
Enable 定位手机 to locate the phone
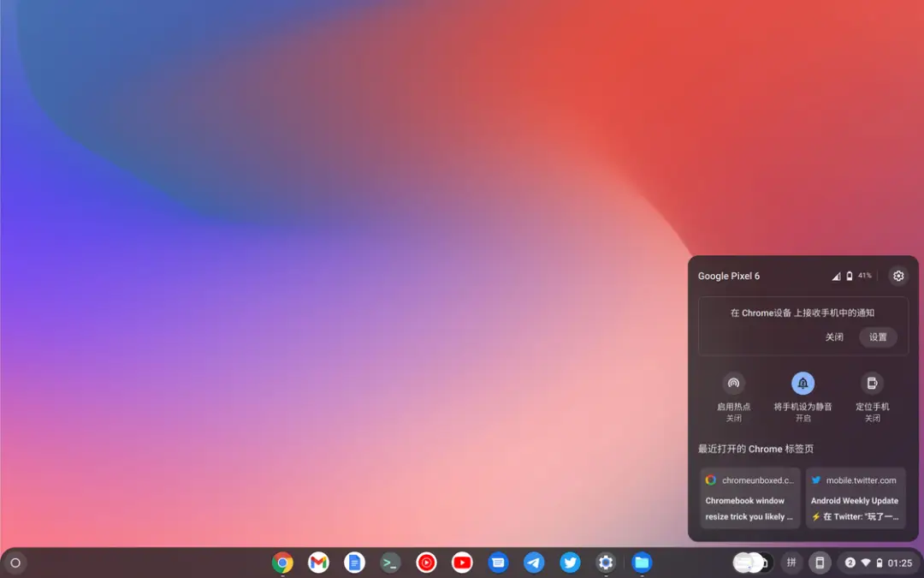pyautogui.click(x=872, y=383)
